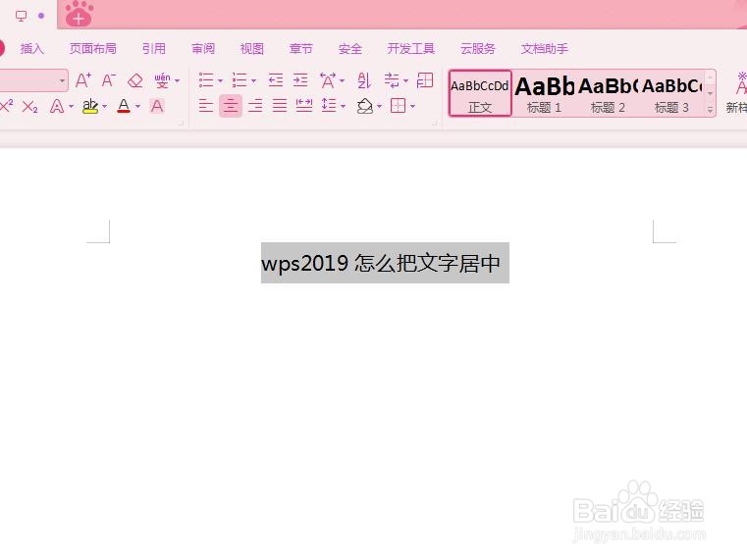Open the 引用 tab

pos(154,48)
